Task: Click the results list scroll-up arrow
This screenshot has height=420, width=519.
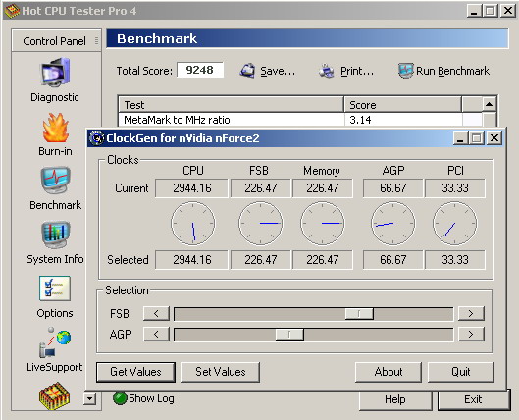Action: (x=489, y=105)
